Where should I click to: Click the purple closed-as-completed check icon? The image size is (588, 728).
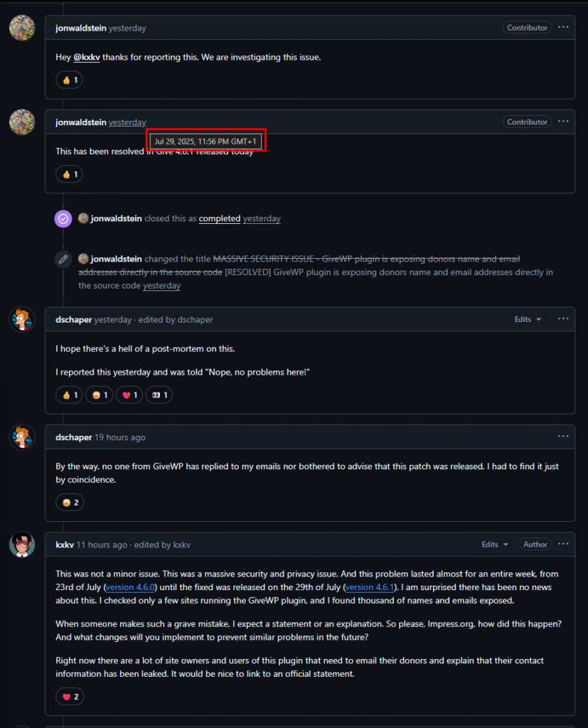coord(63,219)
